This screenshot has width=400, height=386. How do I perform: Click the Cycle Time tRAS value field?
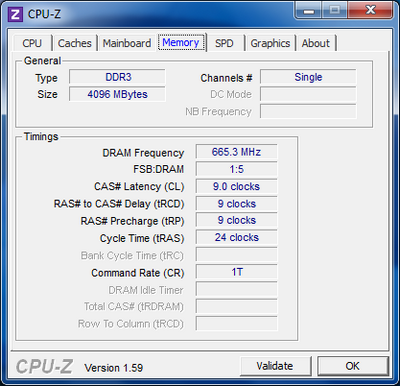tap(236, 238)
